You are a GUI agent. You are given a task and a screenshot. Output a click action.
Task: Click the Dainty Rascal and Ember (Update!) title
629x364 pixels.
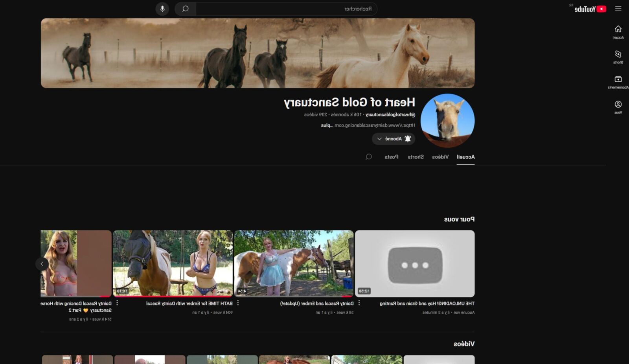click(x=317, y=303)
